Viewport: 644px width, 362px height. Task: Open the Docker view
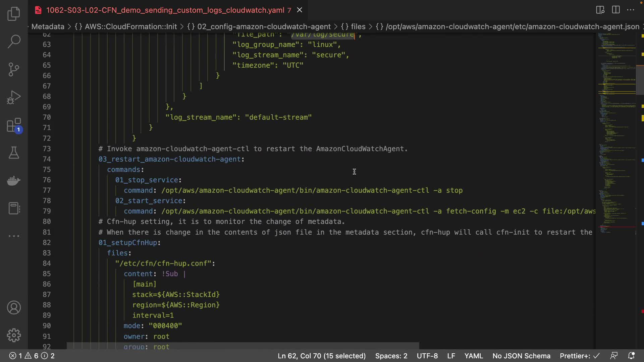point(14,181)
